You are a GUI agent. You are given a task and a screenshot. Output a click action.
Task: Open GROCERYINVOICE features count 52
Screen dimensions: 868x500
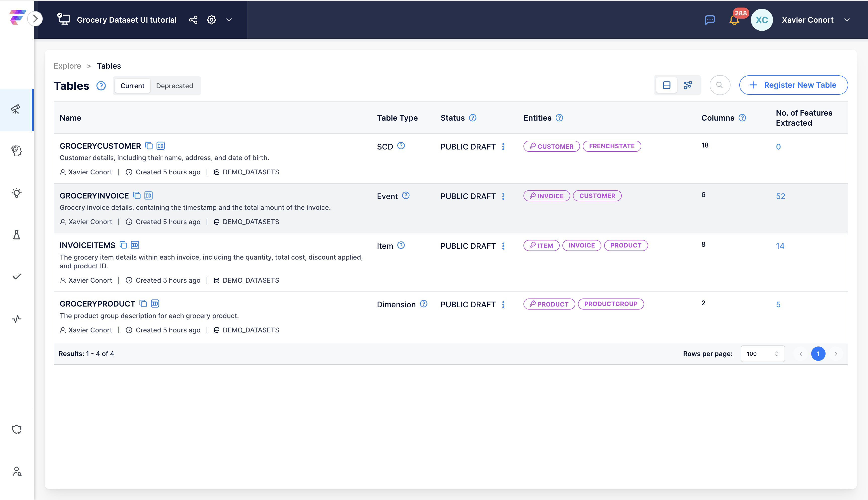pos(781,196)
